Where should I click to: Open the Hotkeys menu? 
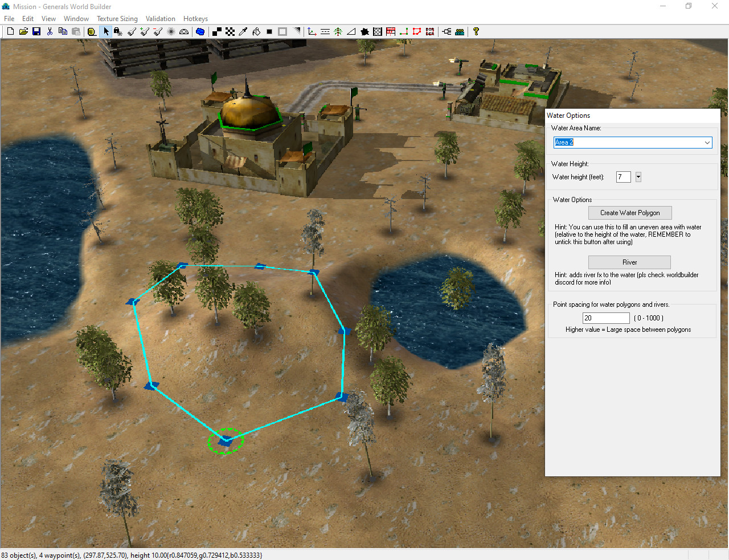click(195, 19)
